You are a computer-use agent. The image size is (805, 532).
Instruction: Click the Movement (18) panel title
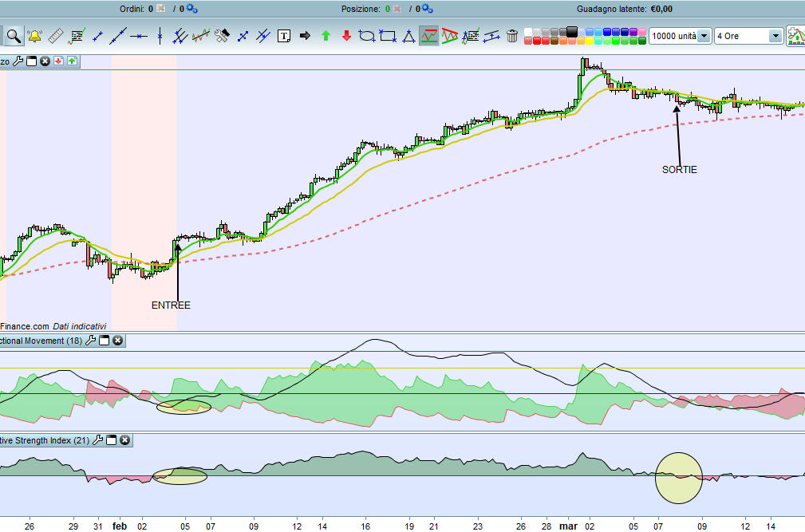click(41, 341)
